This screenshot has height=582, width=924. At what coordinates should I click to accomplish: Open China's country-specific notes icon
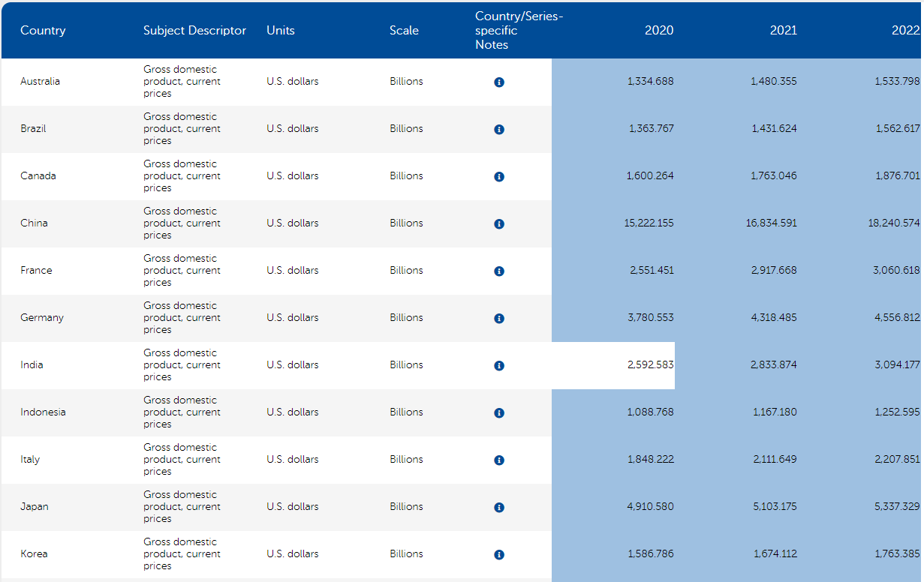[499, 224]
